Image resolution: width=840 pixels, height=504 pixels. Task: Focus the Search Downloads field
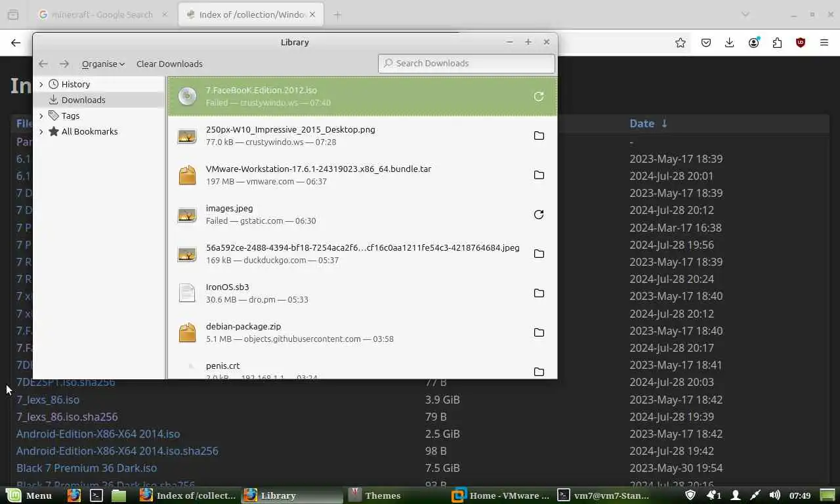point(467,63)
